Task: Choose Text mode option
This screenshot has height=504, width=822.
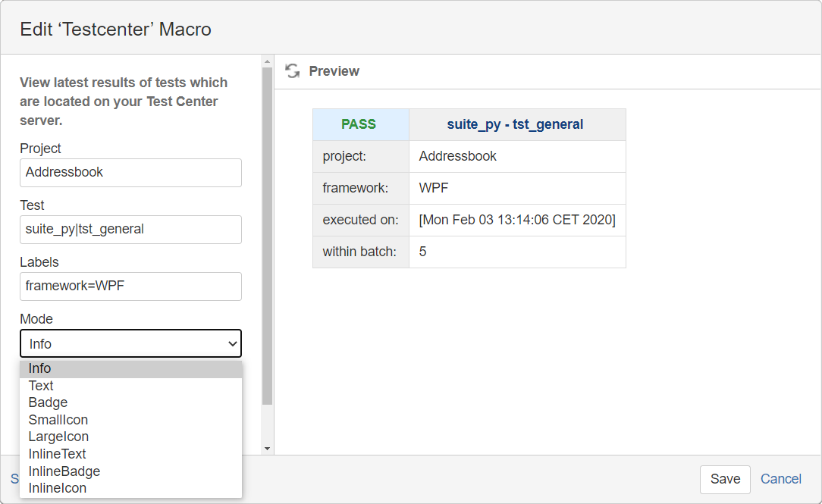Action: click(x=41, y=386)
